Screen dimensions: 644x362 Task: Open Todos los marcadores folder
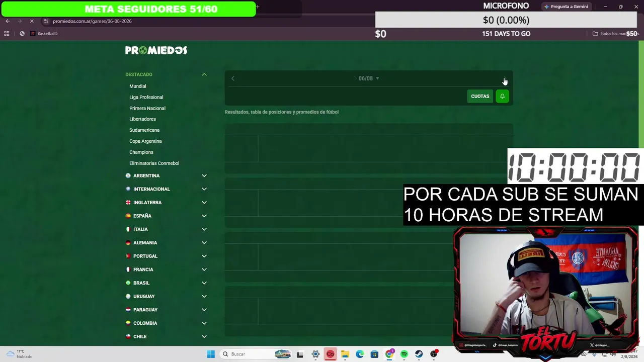coord(615,34)
